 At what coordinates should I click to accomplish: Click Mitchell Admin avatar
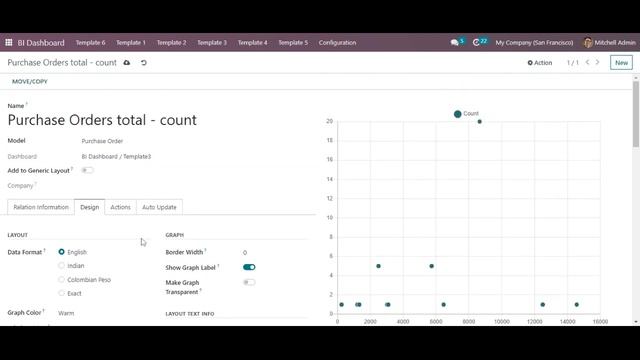coord(588,42)
